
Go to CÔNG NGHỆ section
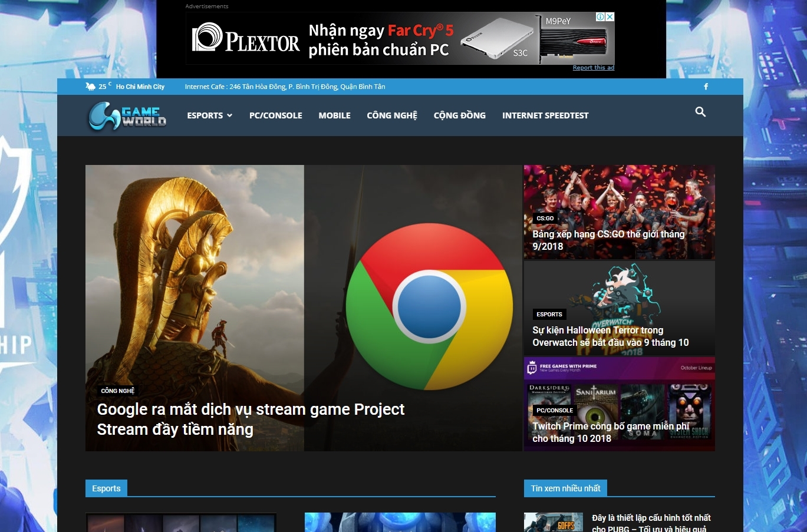tap(392, 115)
